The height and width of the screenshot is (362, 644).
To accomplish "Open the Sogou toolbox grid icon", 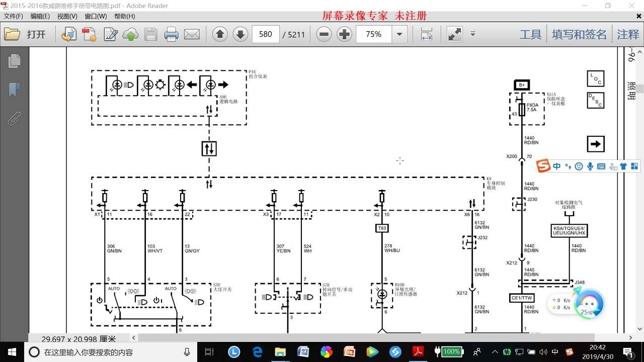I will pyautogui.click(x=634, y=166).
